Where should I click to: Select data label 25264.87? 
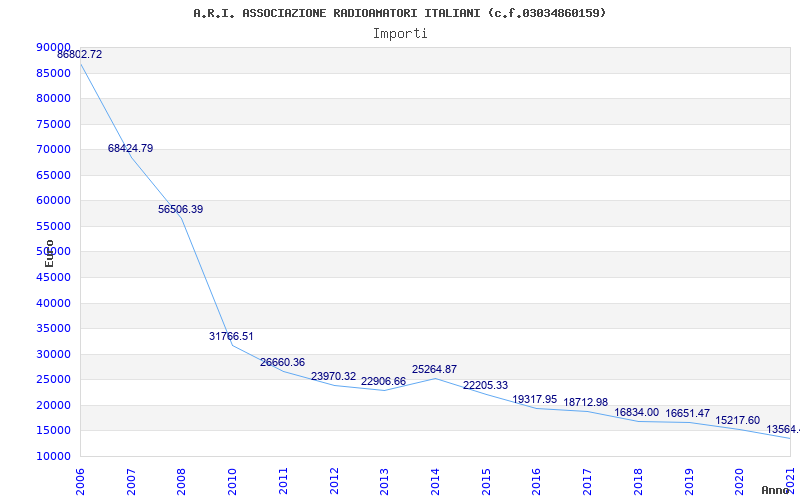434,369
